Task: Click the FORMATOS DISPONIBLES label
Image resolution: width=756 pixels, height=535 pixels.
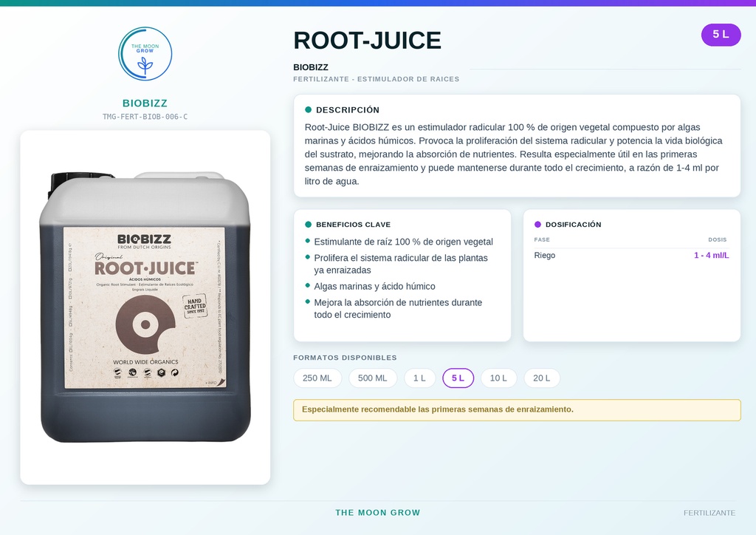Action: pos(346,358)
